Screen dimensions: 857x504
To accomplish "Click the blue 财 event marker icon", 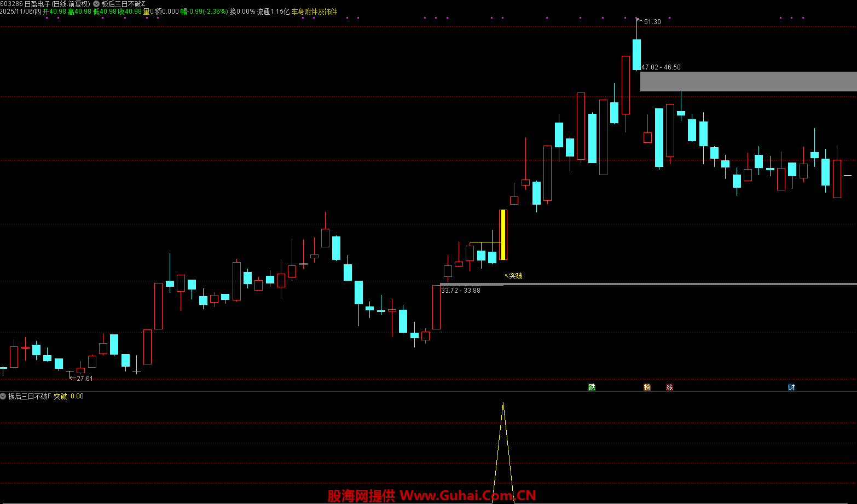I will [791, 387].
